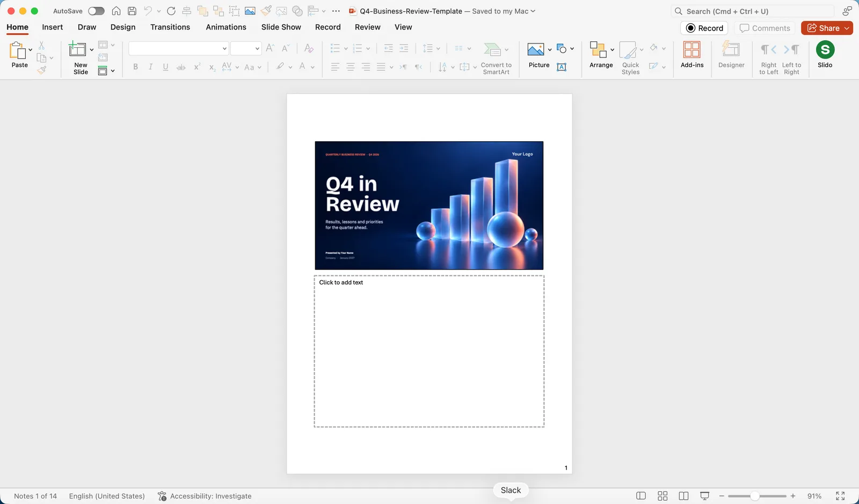
Task: Open Quick Styles gallery
Action: pyautogui.click(x=630, y=58)
